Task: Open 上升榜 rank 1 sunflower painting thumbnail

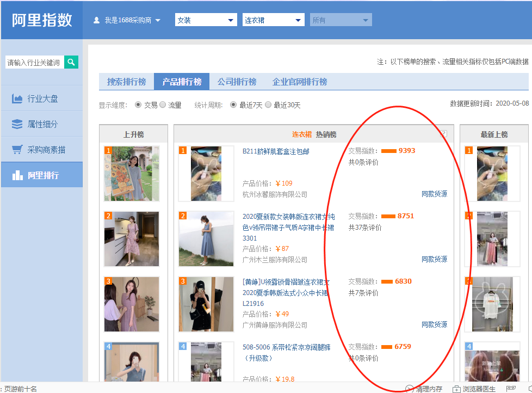Action: [x=132, y=174]
